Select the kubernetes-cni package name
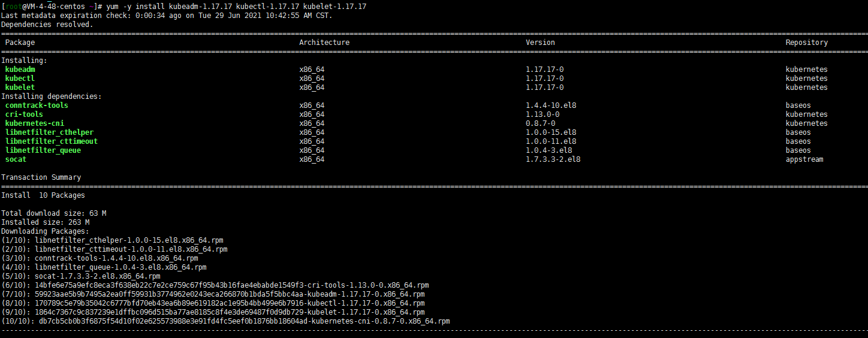This screenshot has height=338, width=868. (x=35, y=123)
